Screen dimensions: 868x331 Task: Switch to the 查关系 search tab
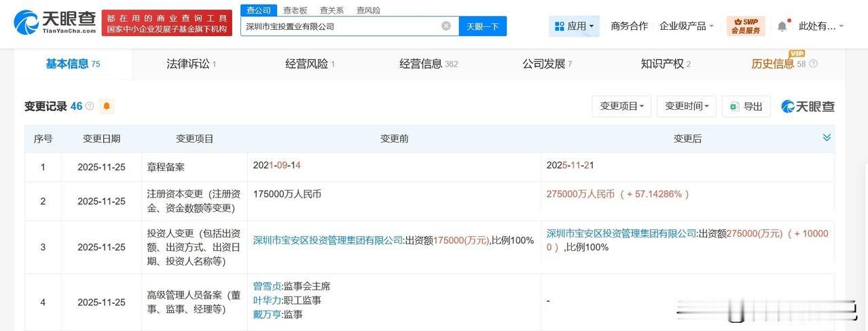click(331, 10)
